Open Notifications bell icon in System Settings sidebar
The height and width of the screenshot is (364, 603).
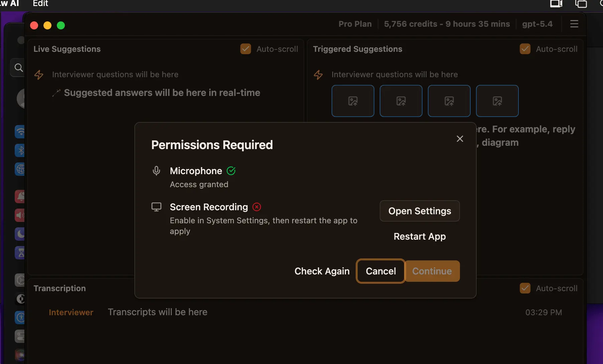point(20,197)
